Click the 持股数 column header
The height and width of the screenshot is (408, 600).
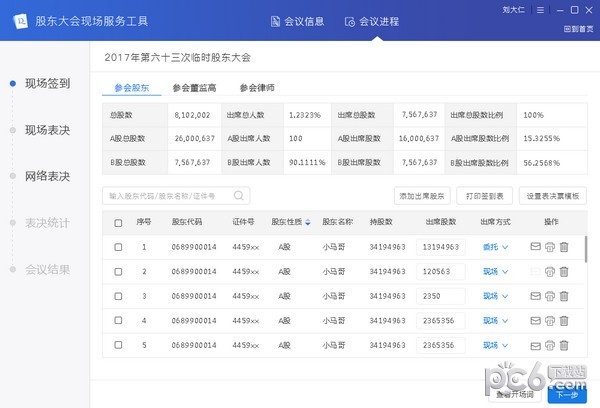tap(381, 222)
